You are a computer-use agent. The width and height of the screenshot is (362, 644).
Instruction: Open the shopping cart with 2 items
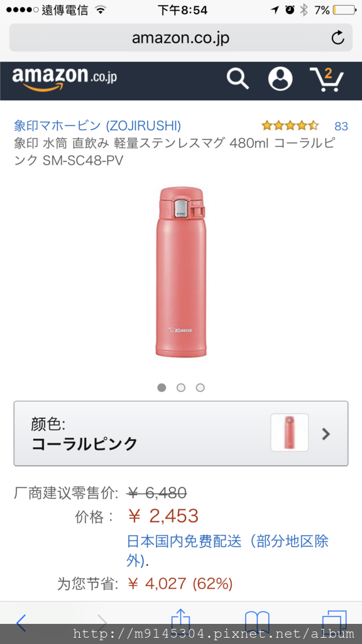tap(327, 79)
